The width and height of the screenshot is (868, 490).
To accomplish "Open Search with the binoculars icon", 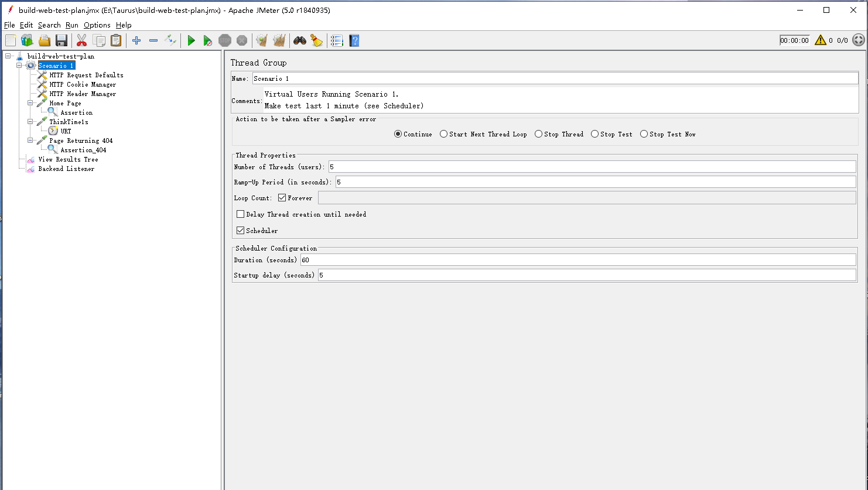I will coord(300,40).
